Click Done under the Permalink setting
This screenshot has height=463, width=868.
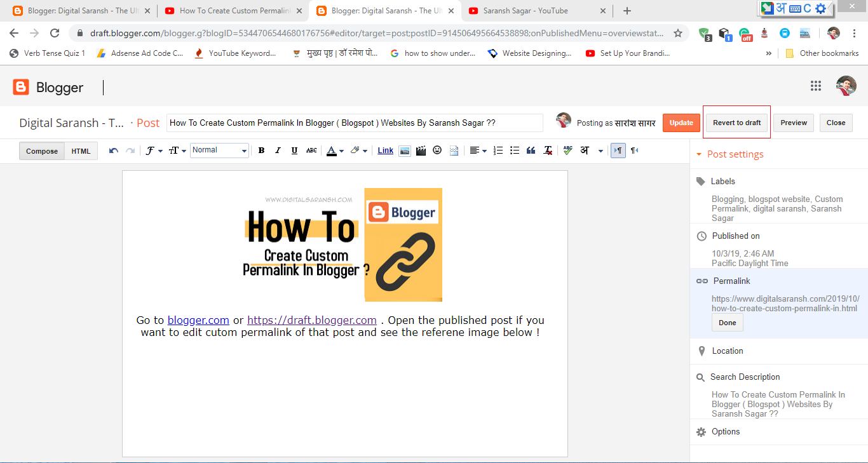click(x=728, y=323)
